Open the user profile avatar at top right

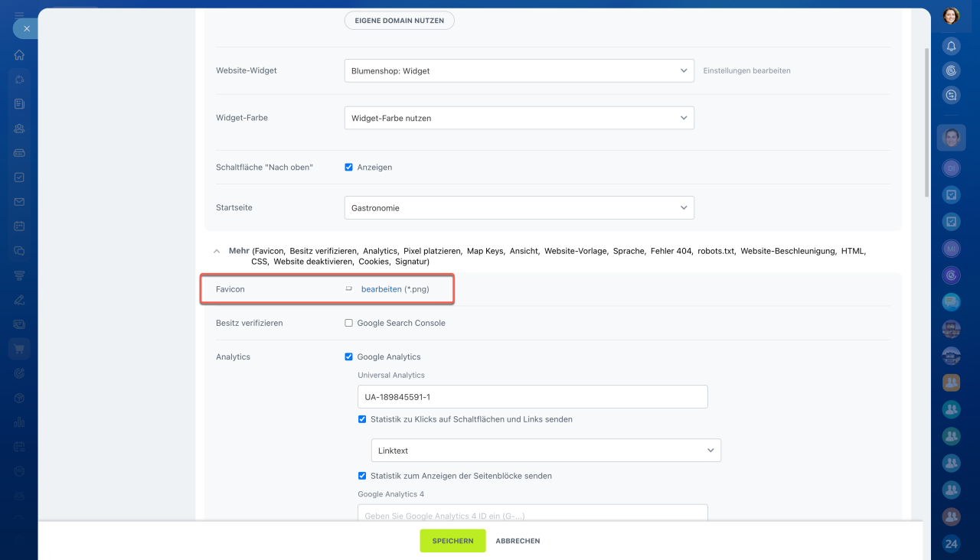click(951, 16)
